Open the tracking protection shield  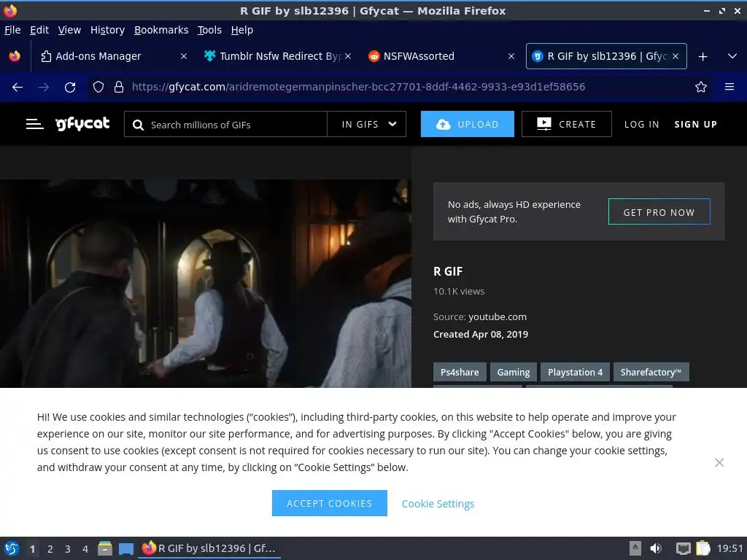pos(98,87)
